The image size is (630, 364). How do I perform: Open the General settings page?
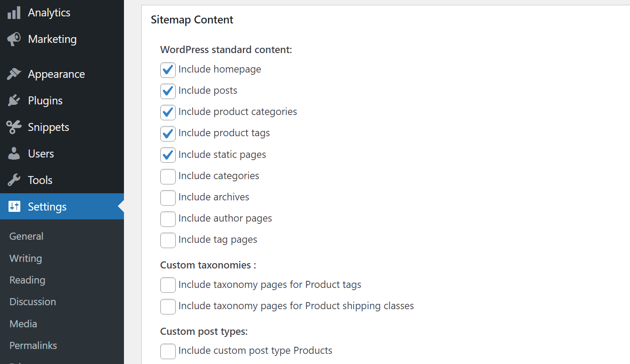(x=26, y=236)
